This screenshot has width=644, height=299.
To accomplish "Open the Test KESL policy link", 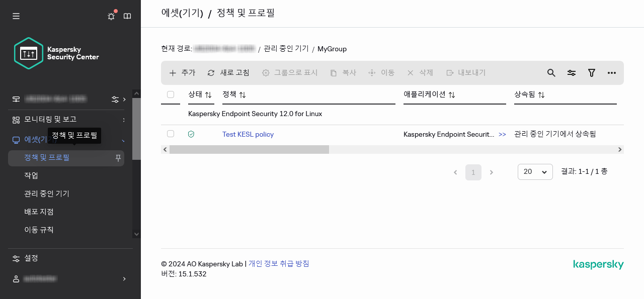I will pos(248,134).
